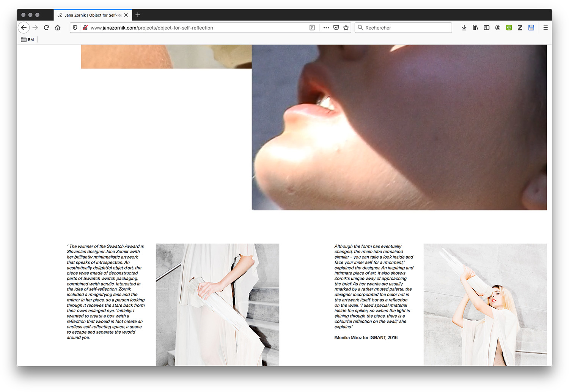569x392 pixels.
Task: Open tracking protection shield info
Action: tap(75, 28)
